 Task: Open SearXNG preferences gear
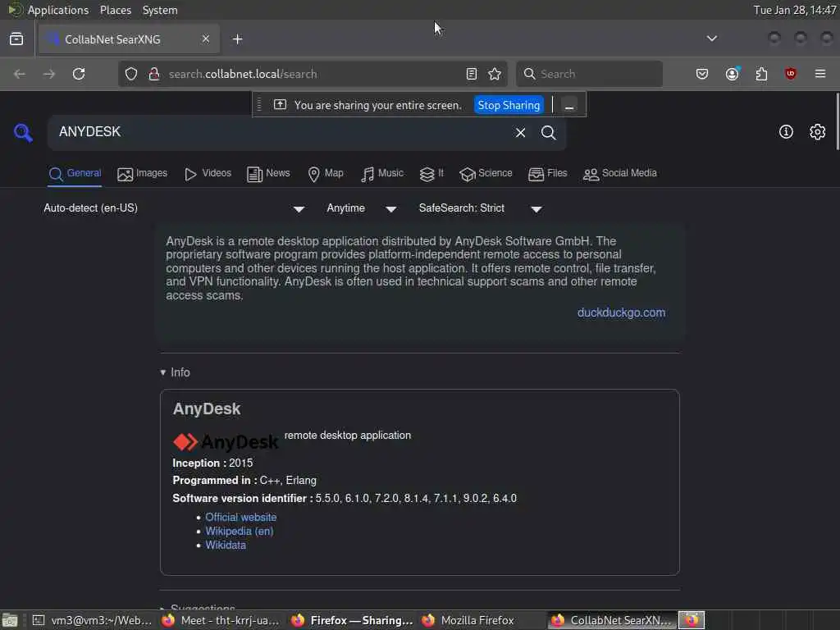coord(818,132)
